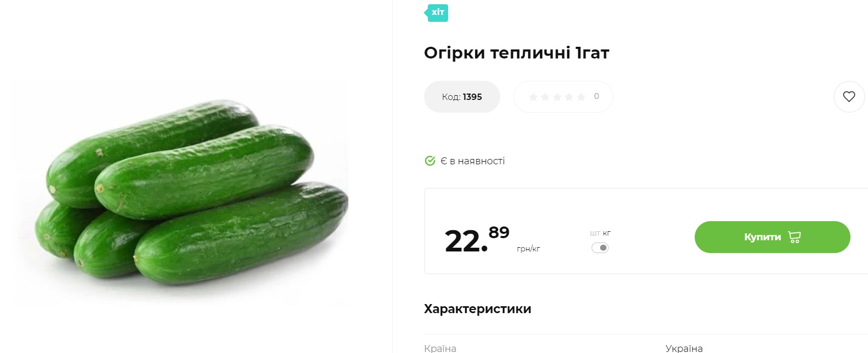The height and width of the screenshot is (353, 868).
Task: Click the teal 'хіт' badge
Action: 437,12
